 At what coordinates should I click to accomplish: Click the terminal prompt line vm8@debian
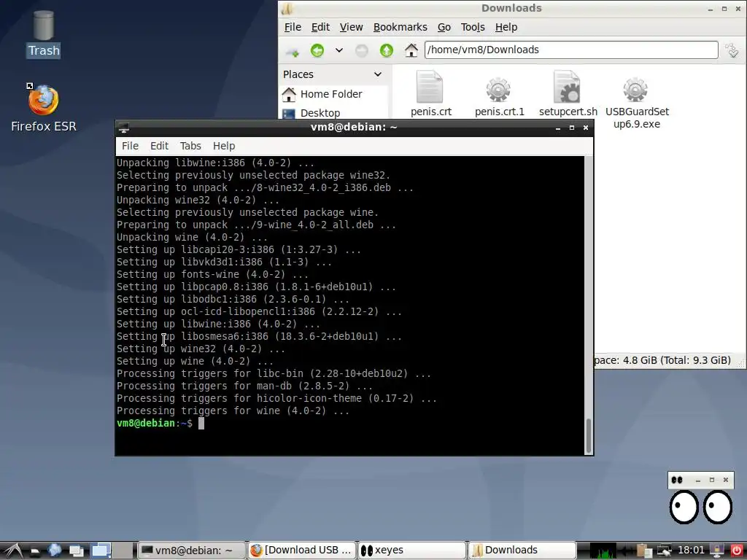155,424
